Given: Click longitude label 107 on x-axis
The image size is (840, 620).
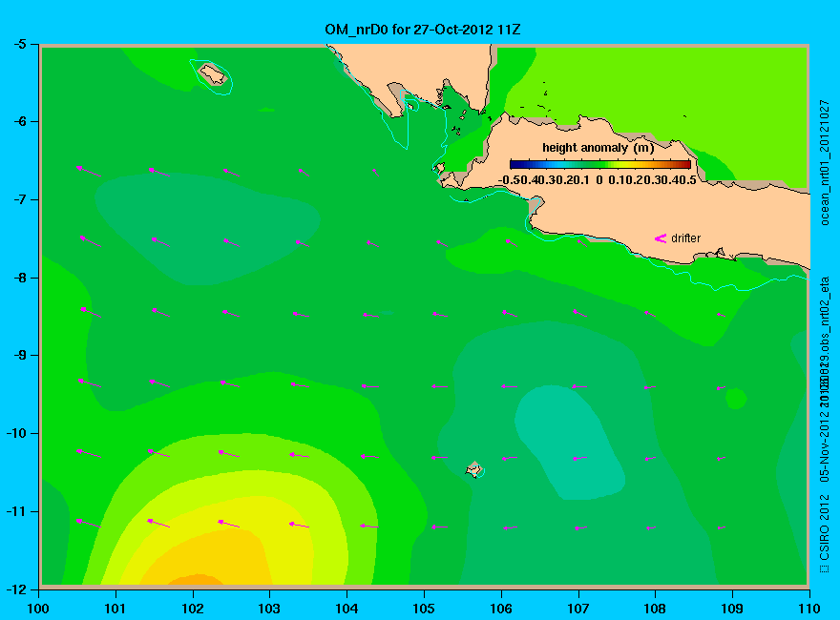Looking at the screenshot, I should pos(578,609).
